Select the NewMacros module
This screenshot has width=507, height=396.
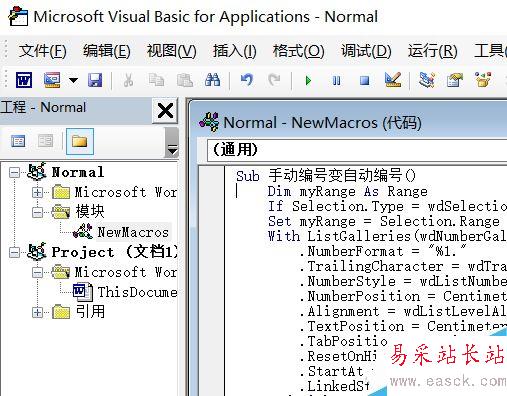[x=133, y=232]
